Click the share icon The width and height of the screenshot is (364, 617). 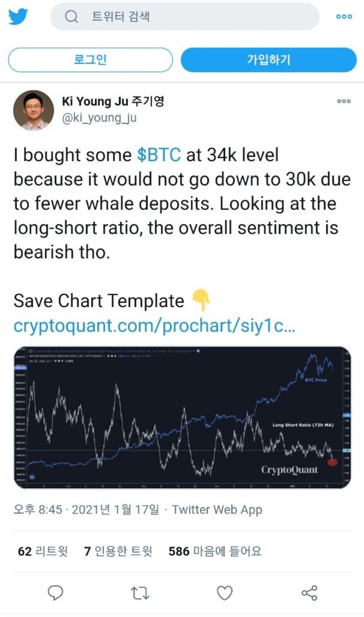point(309,593)
